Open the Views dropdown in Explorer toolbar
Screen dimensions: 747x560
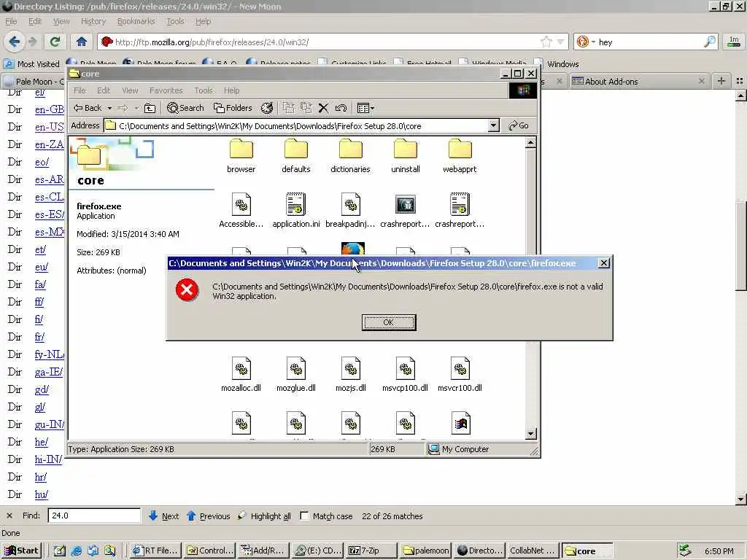pos(365,108)
